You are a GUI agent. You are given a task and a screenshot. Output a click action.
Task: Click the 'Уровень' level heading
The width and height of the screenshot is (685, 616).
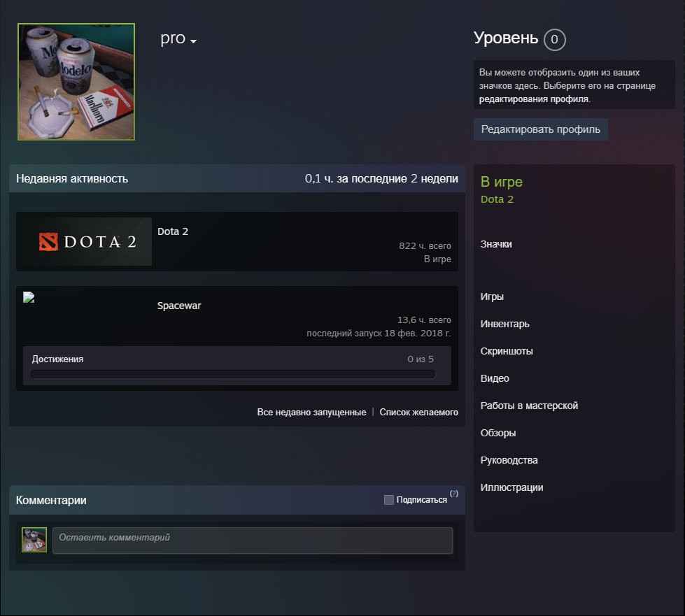(506, 38)
